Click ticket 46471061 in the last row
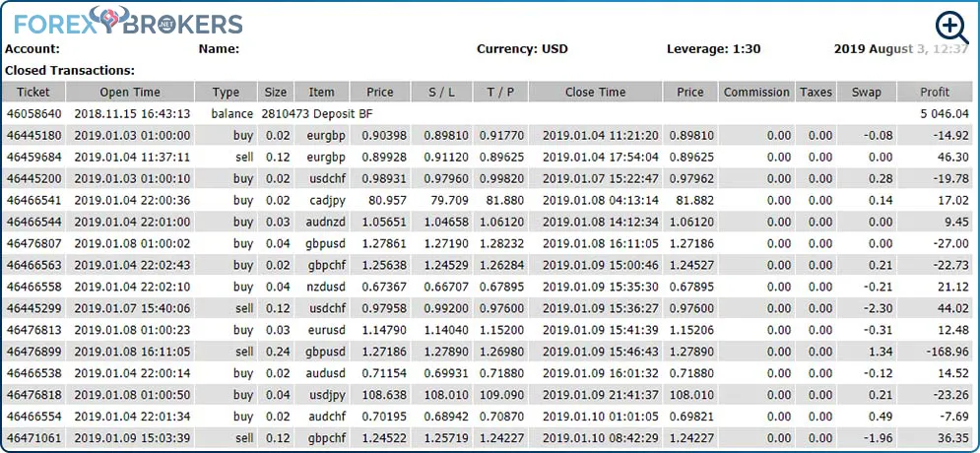The height and width of the screenshot is (453, 980). click(34, 438)
